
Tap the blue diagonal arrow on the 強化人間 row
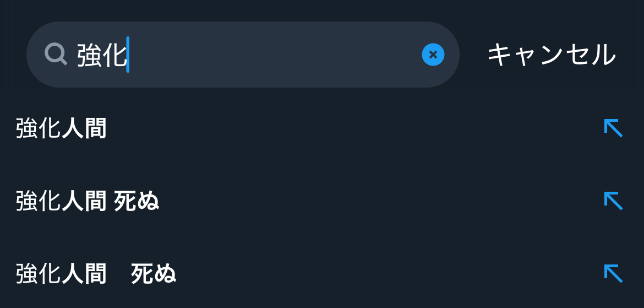tap(613, 128)
